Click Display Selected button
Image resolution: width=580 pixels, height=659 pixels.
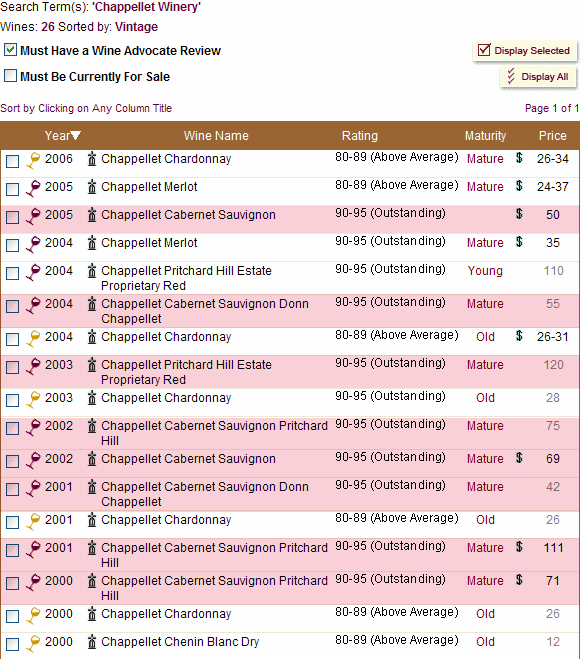point(525,51)
